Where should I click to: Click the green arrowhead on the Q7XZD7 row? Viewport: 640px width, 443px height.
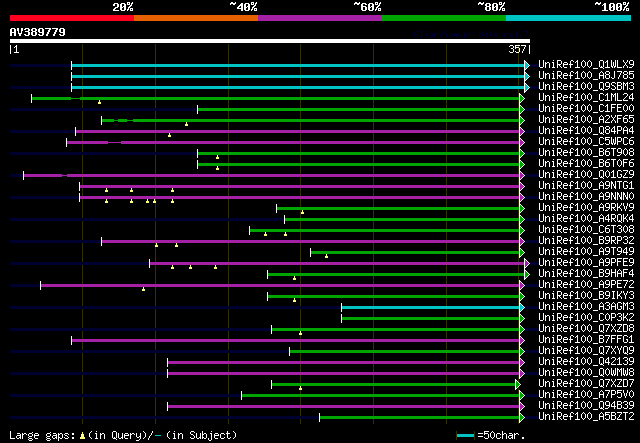point(518,385)
